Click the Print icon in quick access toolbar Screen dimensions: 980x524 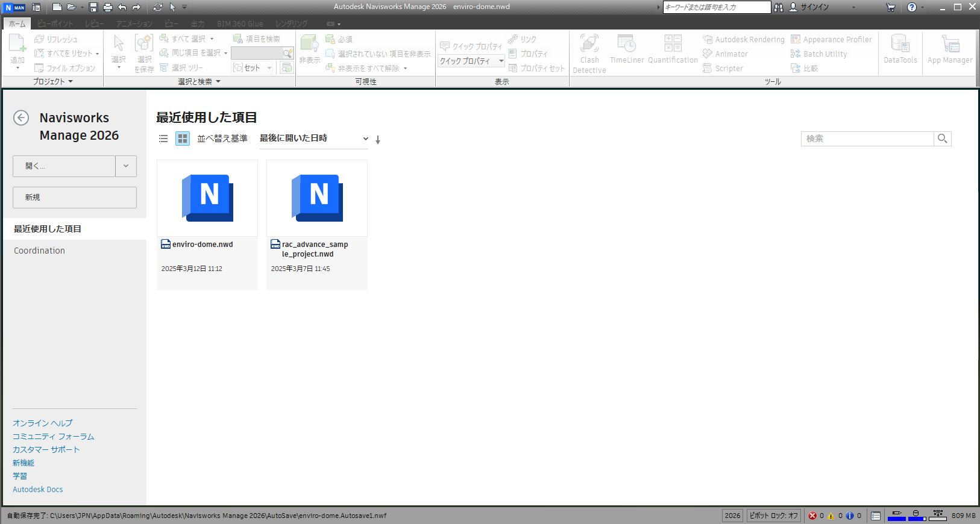click(x=108, y=7)
